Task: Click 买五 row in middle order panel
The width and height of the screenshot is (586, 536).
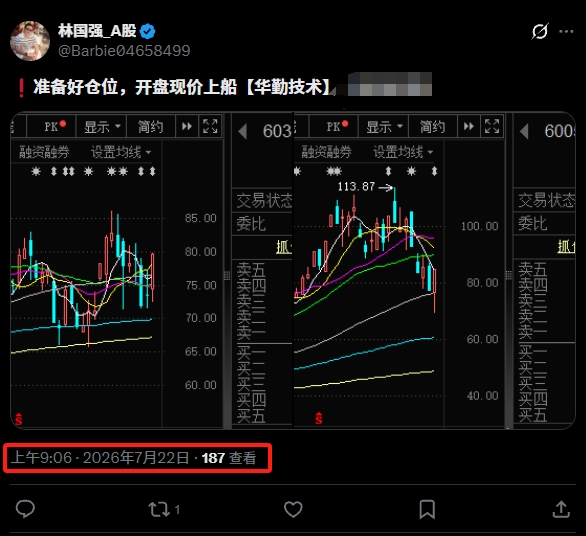Action: point(251,416)
